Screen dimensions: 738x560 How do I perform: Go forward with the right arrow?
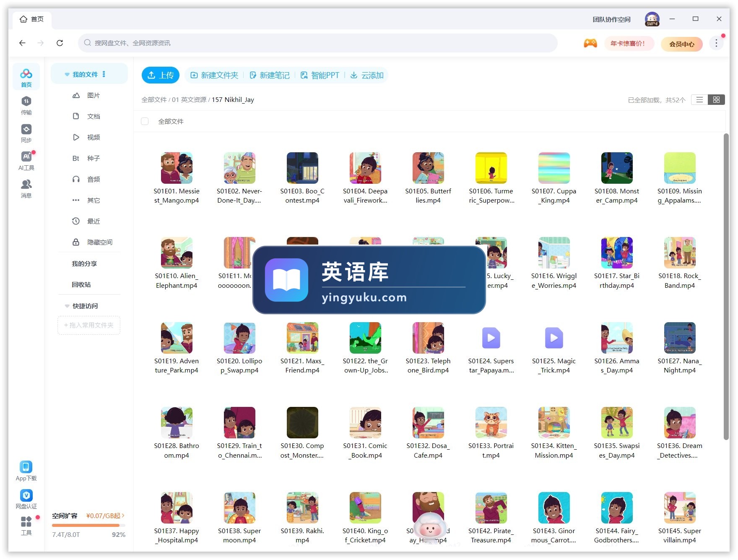point(41,43)
